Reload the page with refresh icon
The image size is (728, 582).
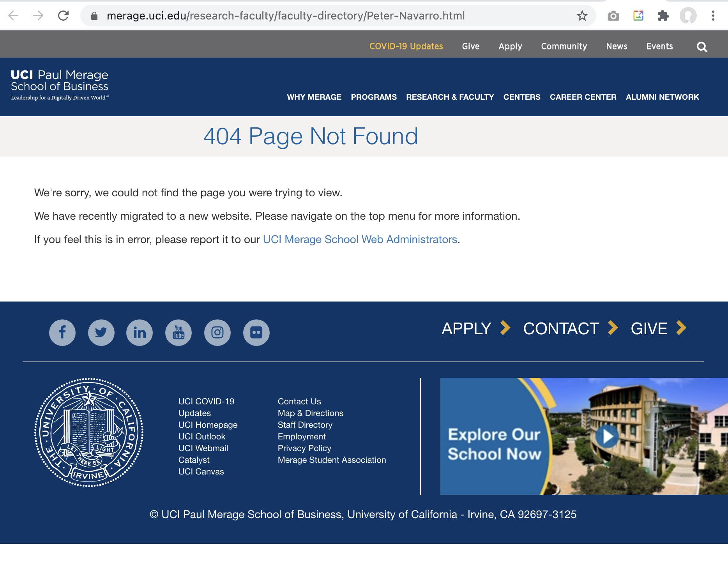tap(63, 16)
